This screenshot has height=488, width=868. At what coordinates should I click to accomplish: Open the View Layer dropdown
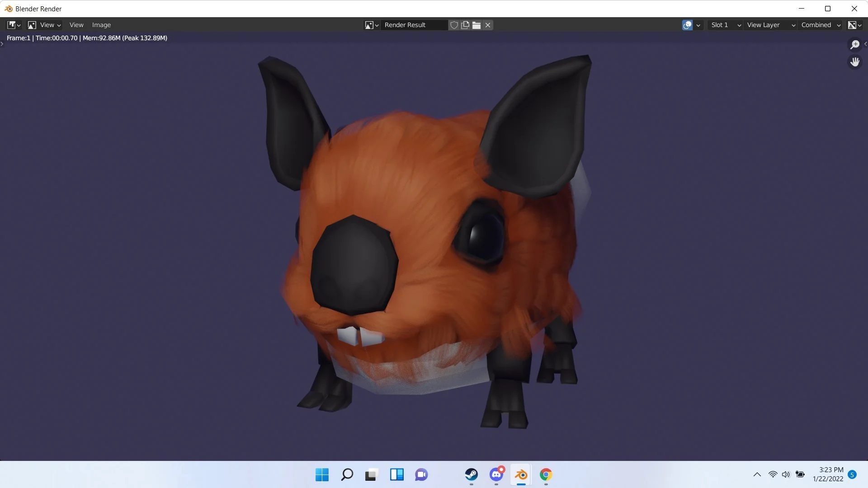pyautogui.click(x=771, y=25)
